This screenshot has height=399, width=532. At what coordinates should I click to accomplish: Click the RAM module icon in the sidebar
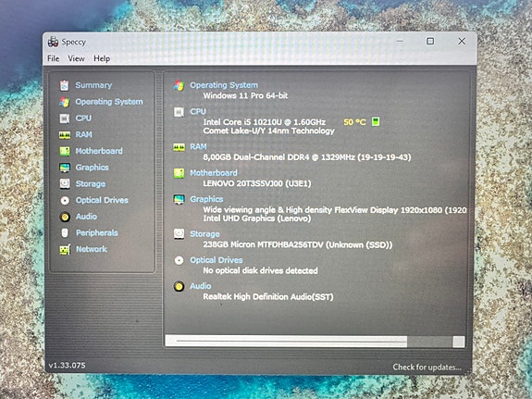point(65,135)
